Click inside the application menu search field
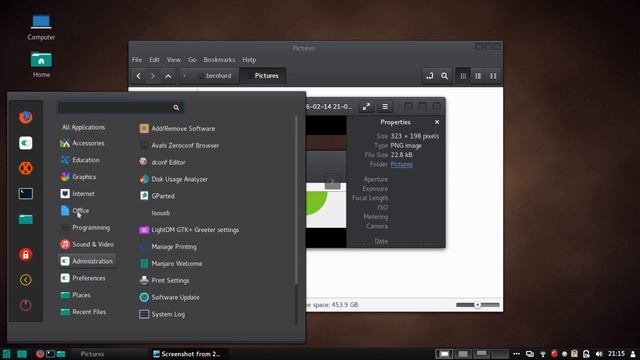Viewport: 640px width, 360px height. tap(120, 108)
